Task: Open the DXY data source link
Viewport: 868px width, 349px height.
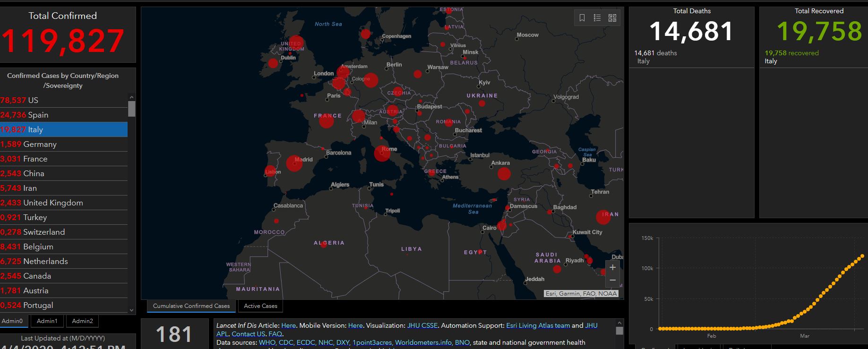Action: [343, 342]
